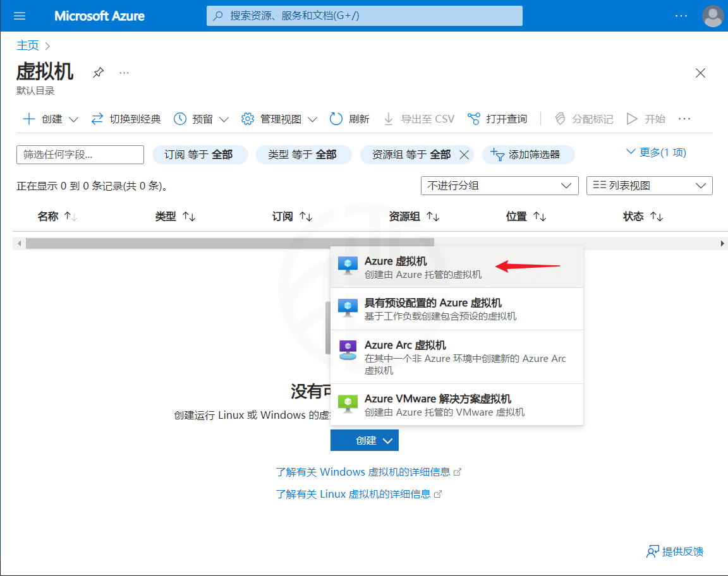The width and height of the screenshot is (728, 576).
Task: Open toolbar overflow ellipsis
Action: [x=684, y=119]
